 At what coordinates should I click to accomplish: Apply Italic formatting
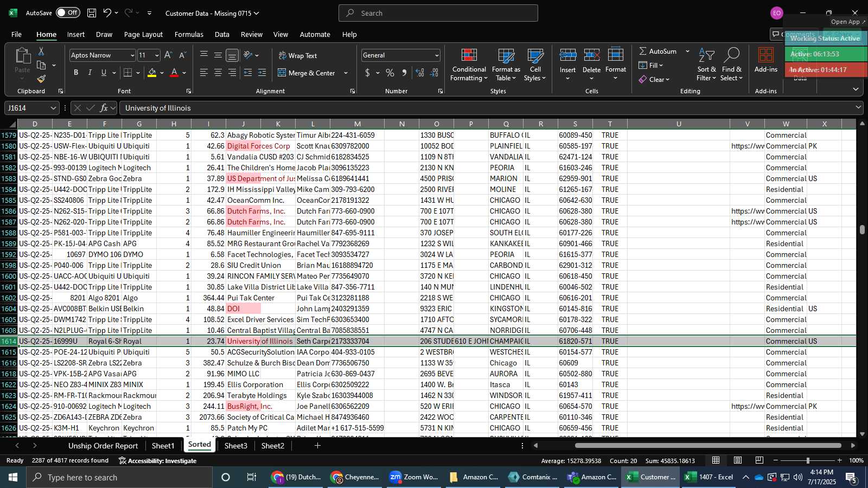click(x=90, y=73)
